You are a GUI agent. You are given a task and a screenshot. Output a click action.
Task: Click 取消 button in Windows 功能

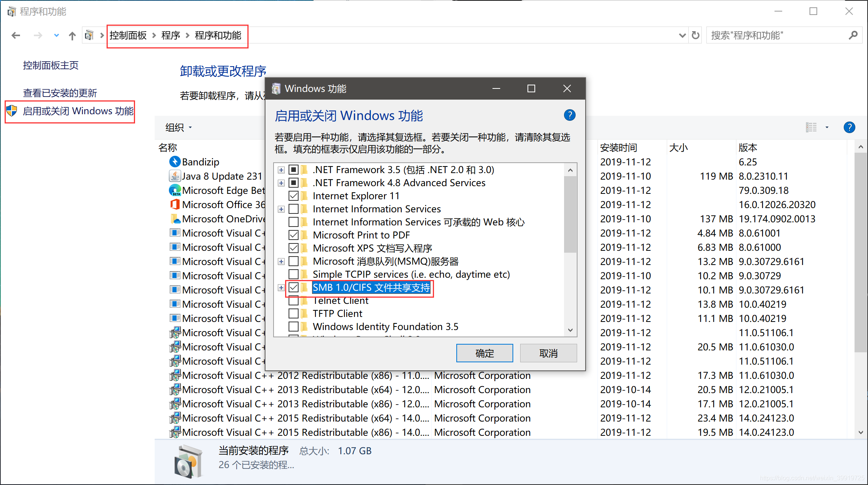(548, 353)
